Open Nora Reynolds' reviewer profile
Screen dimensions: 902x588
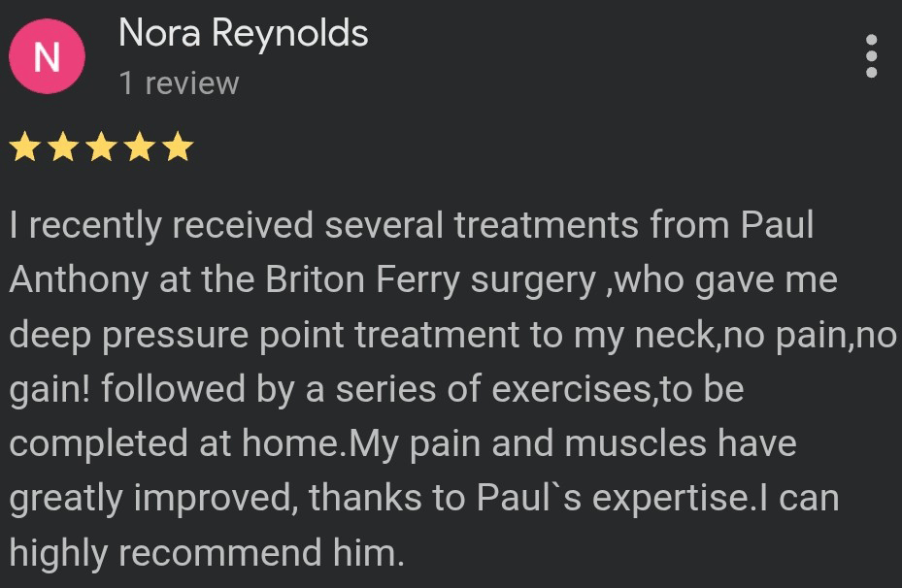[243, 32]
